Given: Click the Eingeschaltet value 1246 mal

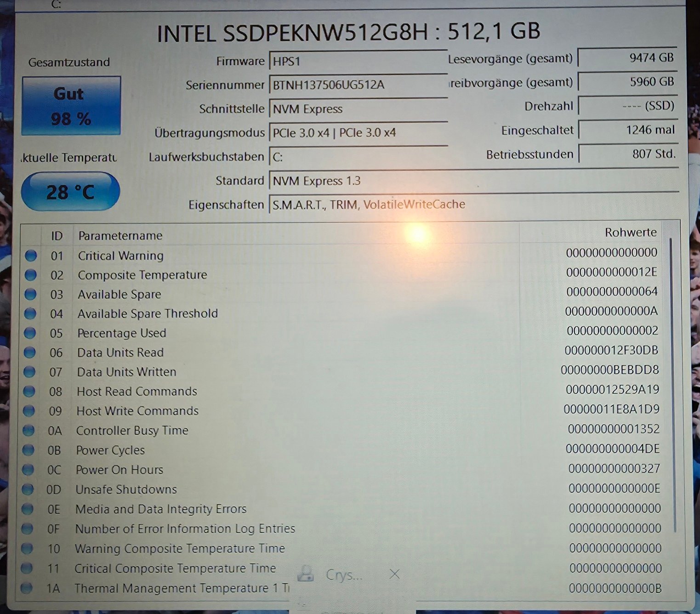Looking at the screenshot, I should click(627, 130).
